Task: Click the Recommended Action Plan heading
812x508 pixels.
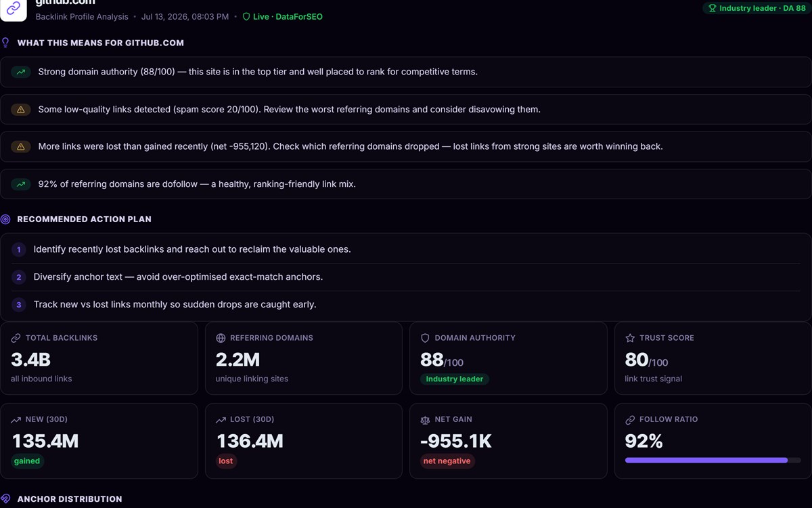Action: point(84,219)
